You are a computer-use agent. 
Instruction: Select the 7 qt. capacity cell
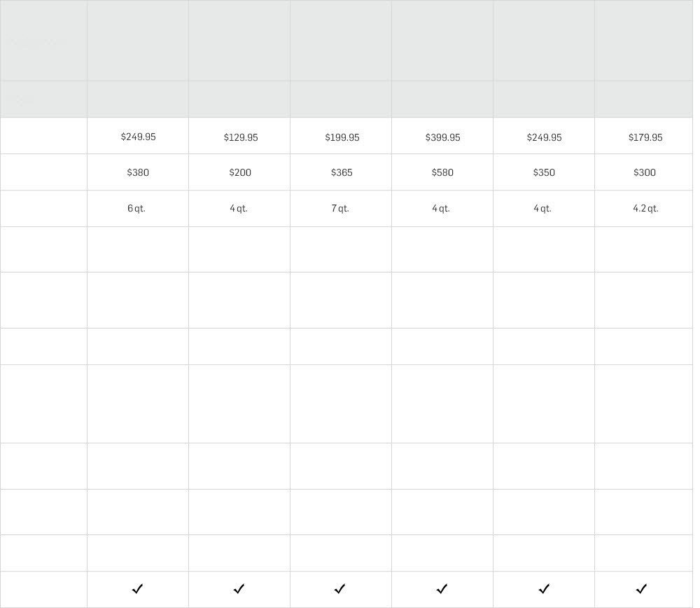point(340,209)
